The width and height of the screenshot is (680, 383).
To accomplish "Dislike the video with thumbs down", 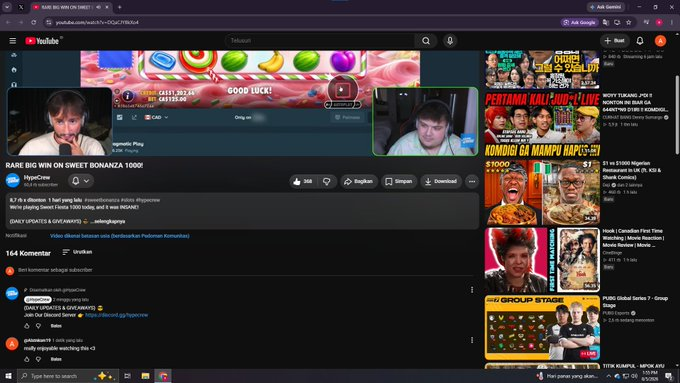I will point(327,181).
